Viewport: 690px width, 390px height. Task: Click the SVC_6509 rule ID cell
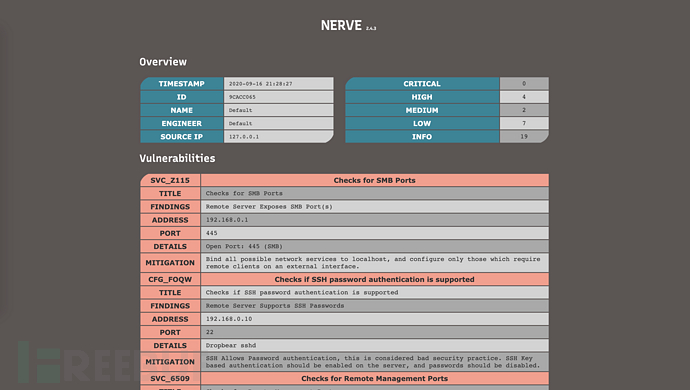point(170,378)
